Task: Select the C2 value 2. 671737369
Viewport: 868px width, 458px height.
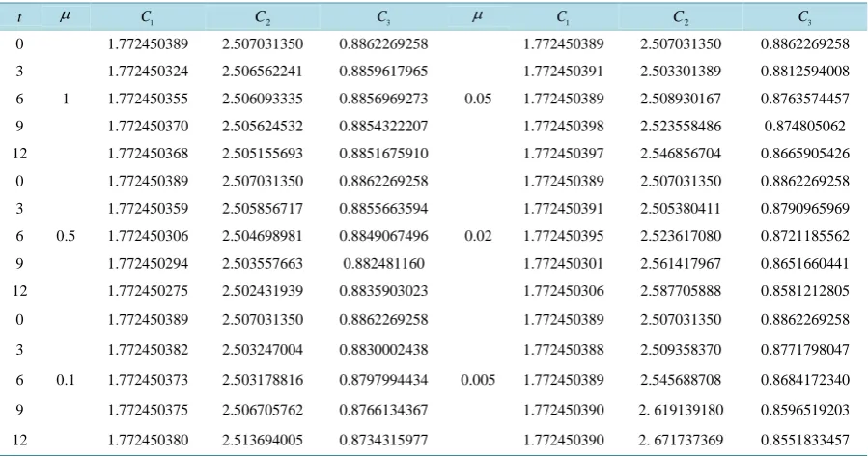Action: click(681, 441)
